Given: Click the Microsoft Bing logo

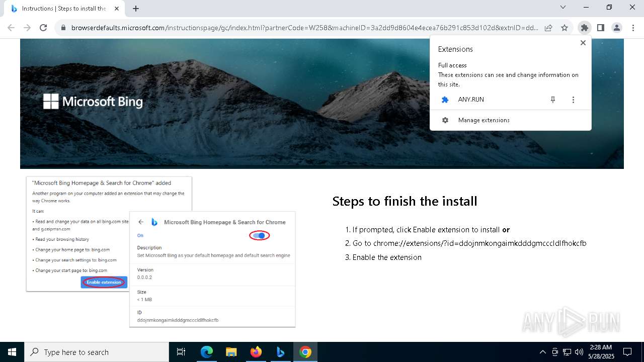Looking at the screenshot, I should [93, 102].
